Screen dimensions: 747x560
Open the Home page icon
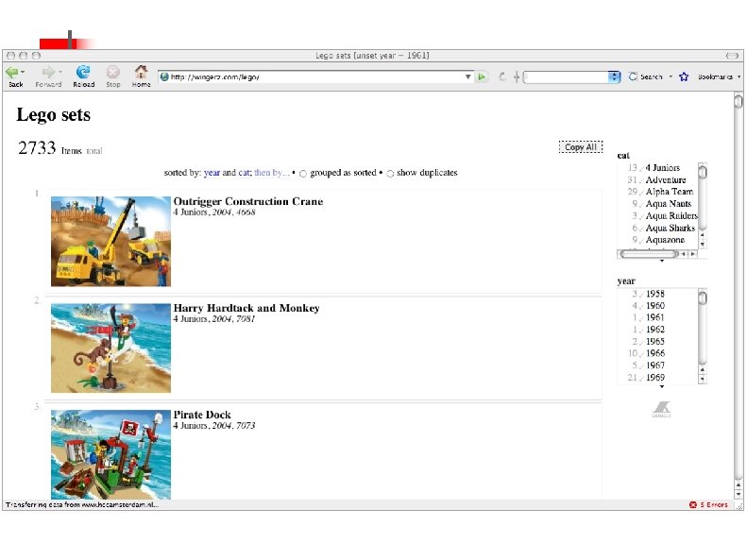point(141,72)
